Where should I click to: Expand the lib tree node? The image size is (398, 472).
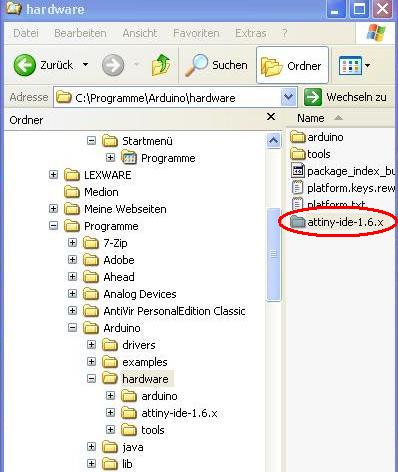click(x=91, y=464)
